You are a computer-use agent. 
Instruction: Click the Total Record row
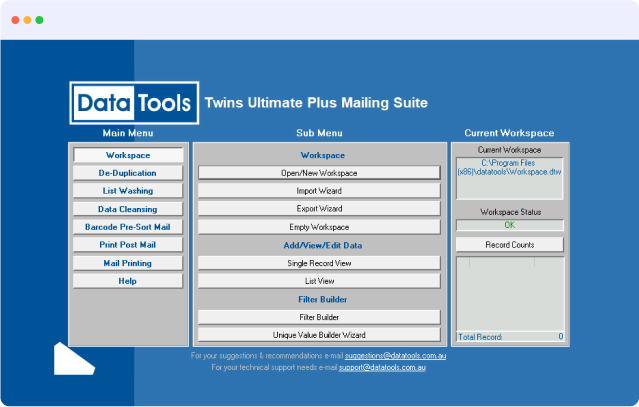pyautogui.click(x=510, y=337)
